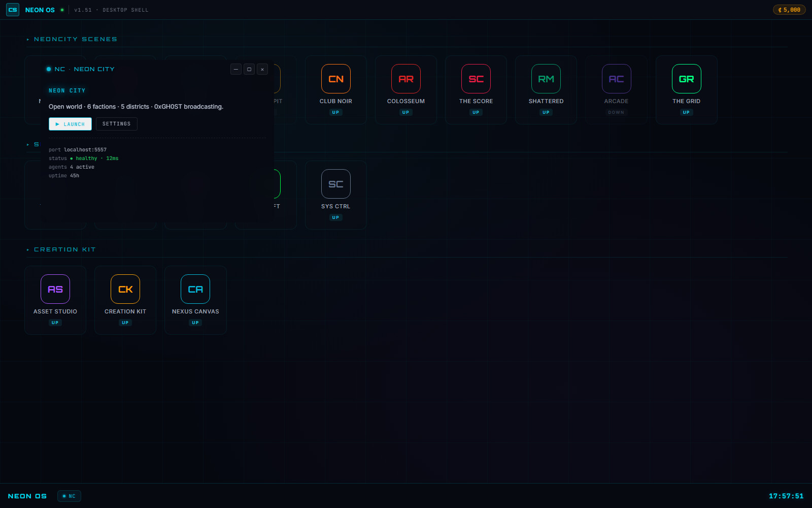Click the DOWN status under Arcade
This screenshot has height=508, width=812.
pyautogui.click(x=616, y=112)
